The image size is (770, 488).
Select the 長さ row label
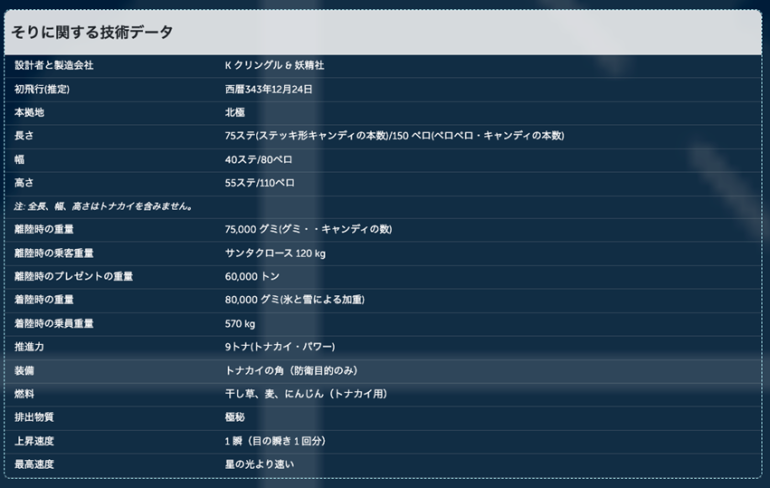tap(25, 136)
